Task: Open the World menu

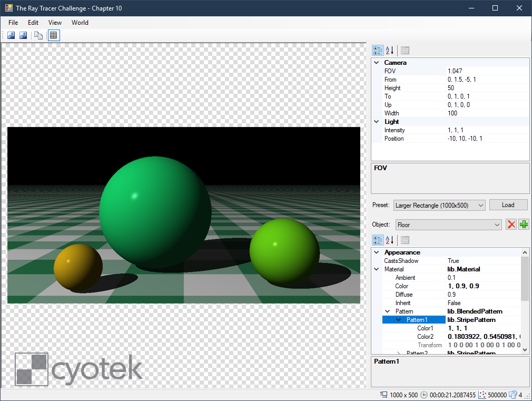Action: pos(80,23)
